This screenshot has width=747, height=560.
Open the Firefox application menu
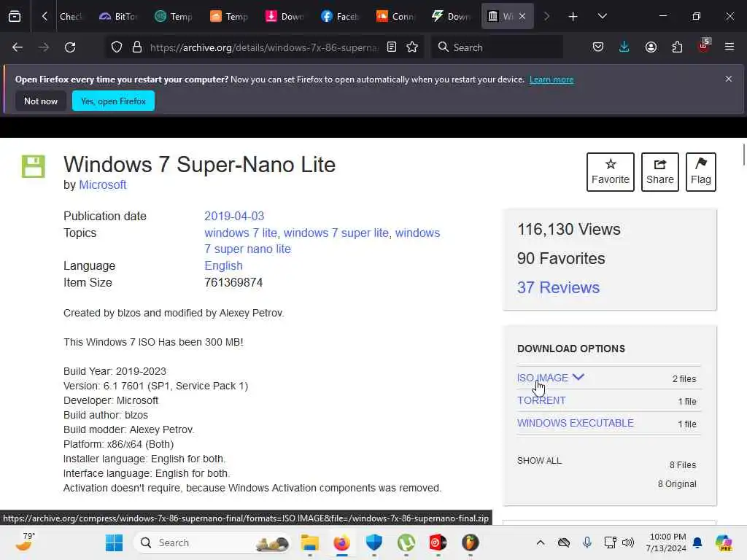[729, 47]
